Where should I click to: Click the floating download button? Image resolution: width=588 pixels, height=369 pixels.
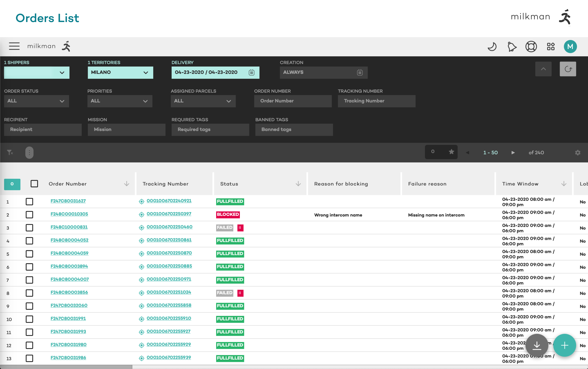tap(537, 345)
